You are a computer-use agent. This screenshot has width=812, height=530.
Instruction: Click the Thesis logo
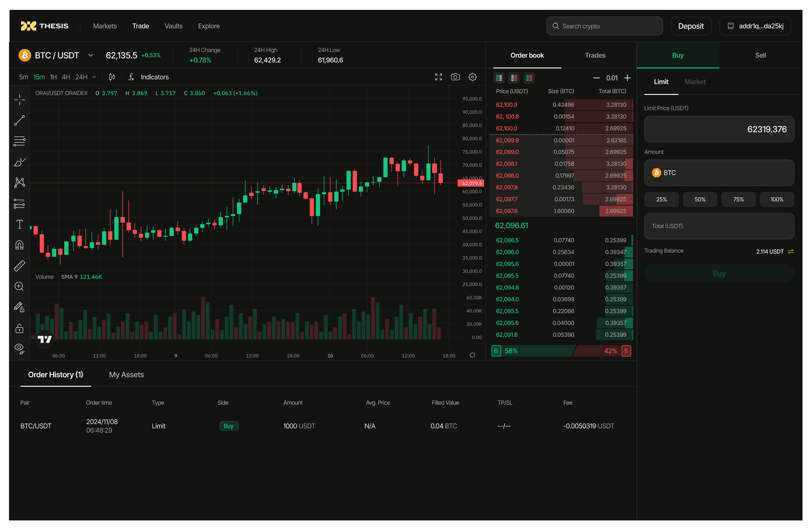coord(45,26)
